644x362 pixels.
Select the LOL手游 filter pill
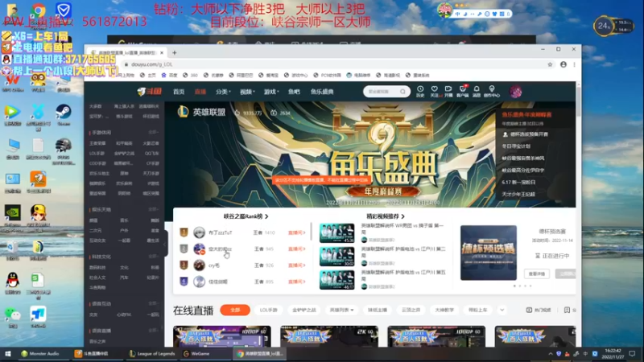269,310
